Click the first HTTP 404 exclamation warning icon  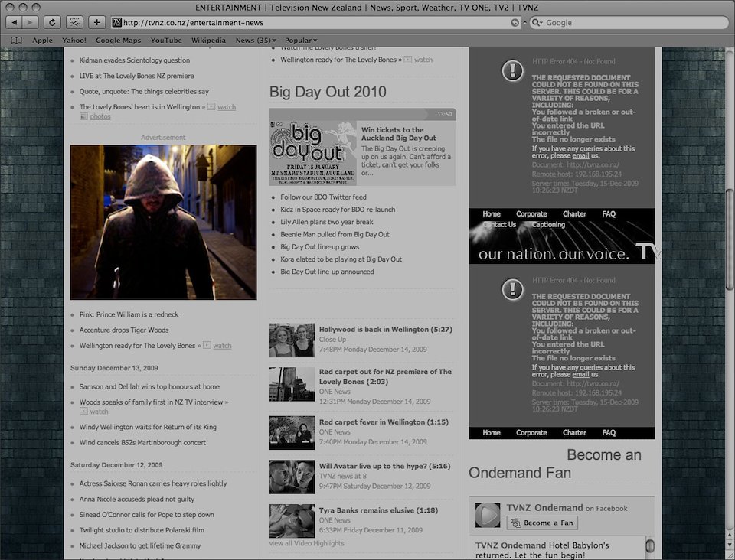click(x=512, y=71)
